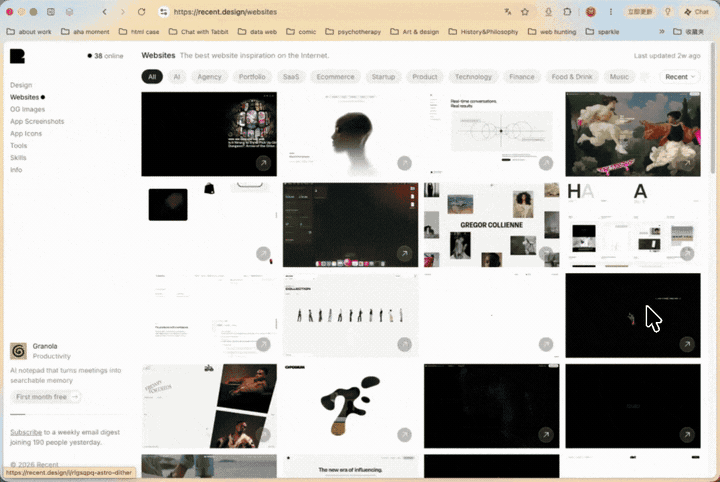The height and width of the screenshot is (482, 720).
Task: Open arrow on the ink blob thumbnail
Action: (x=405, y=435)
